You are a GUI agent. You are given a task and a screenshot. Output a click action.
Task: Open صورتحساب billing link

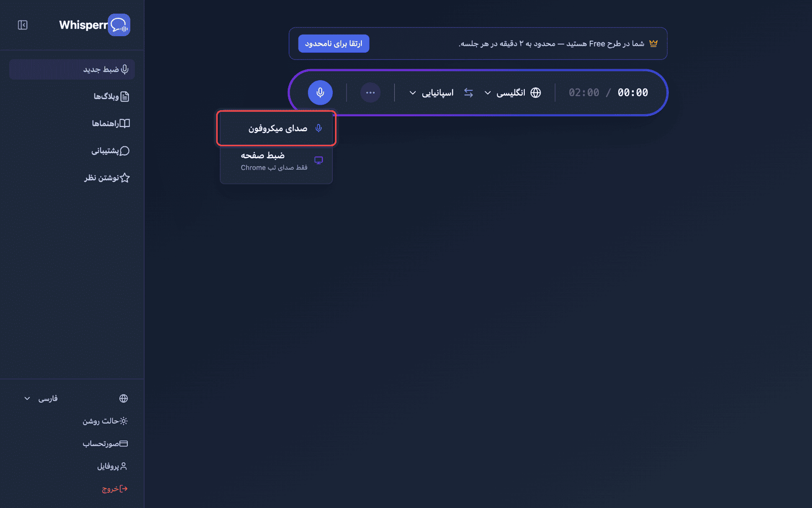tap(106, 443)
